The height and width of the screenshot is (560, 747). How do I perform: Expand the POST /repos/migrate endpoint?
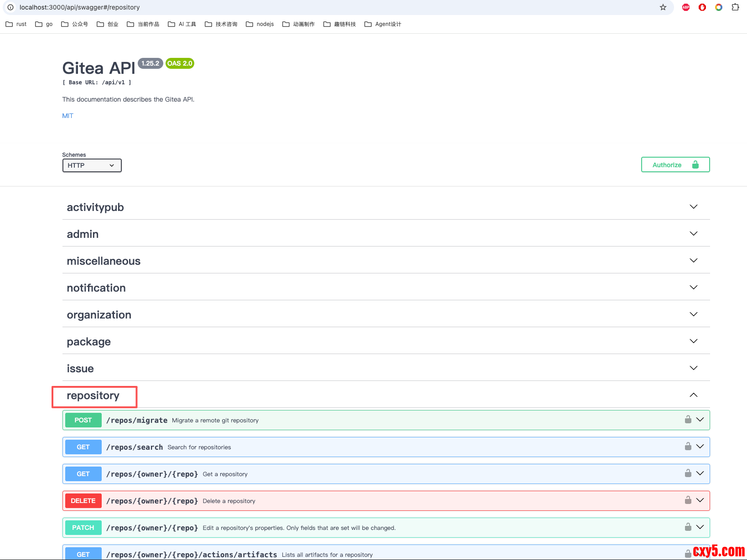(700, 420)
